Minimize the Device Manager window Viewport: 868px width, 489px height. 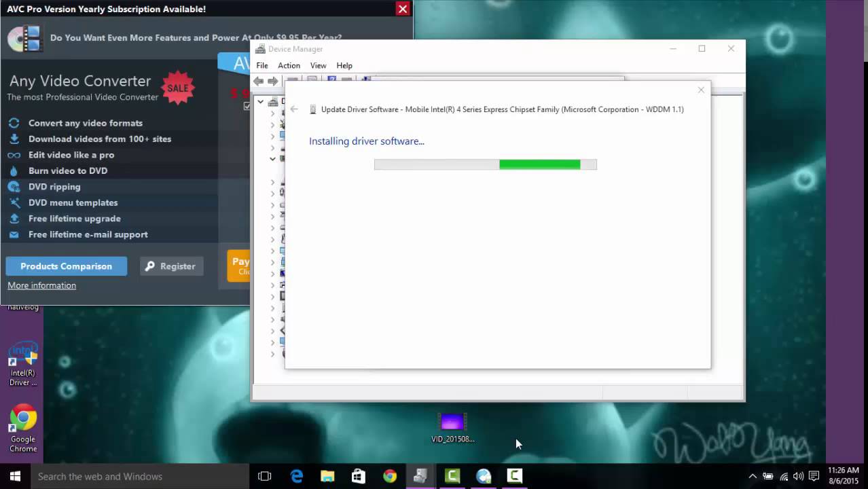[x=673, y=49]
